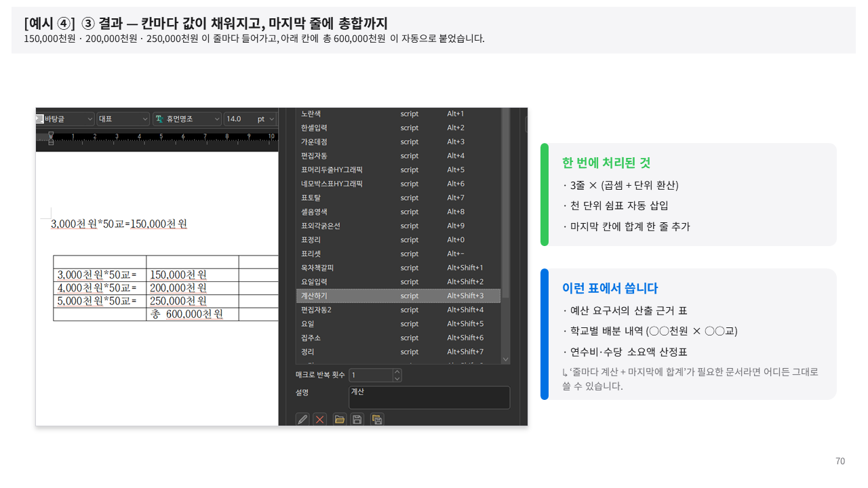
Task: Select the 편집자동2 macro row
Action: (398, 310)
